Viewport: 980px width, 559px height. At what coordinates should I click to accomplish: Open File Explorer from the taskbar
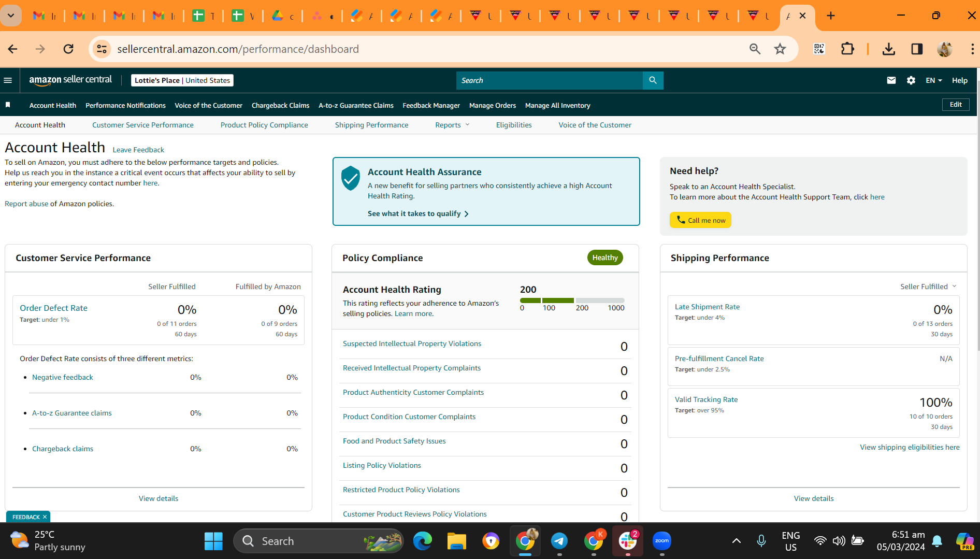pyautogui.click(x=457, y=541)
